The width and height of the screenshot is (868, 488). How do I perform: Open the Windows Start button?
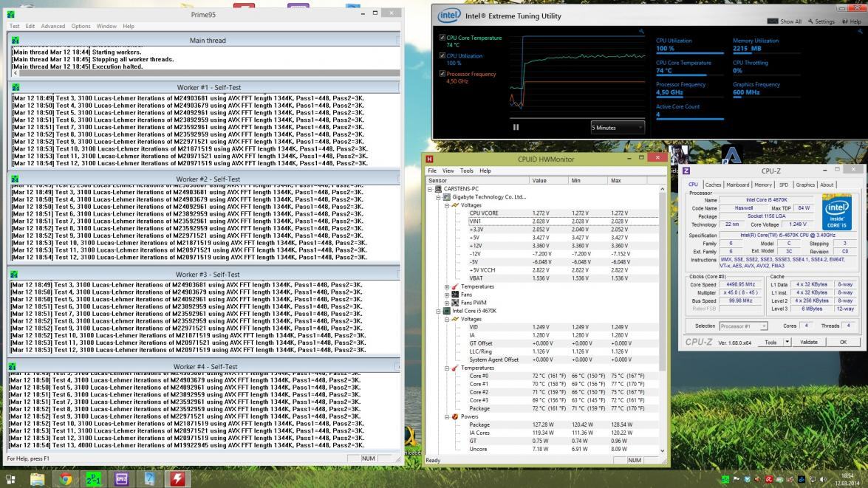coord(10,478)
